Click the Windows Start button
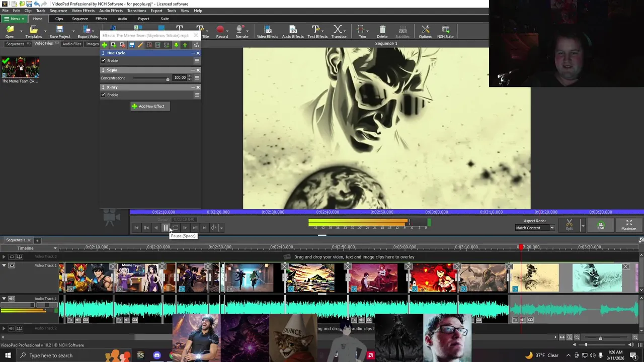The image size is (644, 362). [8, 355]
